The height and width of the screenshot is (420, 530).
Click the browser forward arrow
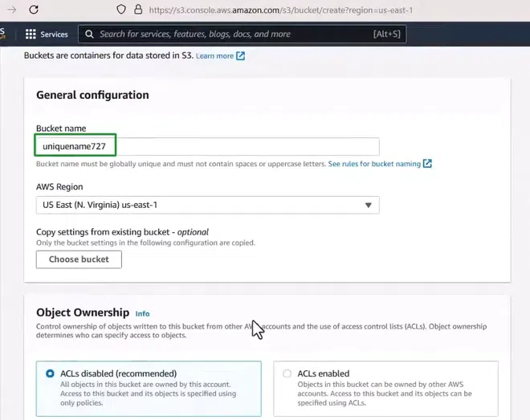pos(12,10)
